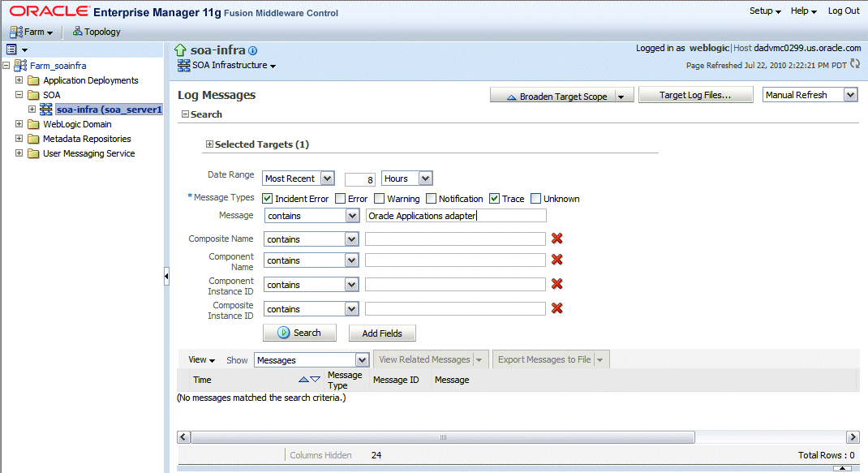This screenshot has height=473, width=868.
Task: Open the Setup menu
Action: pyautogui.click(x=765, y=11)
